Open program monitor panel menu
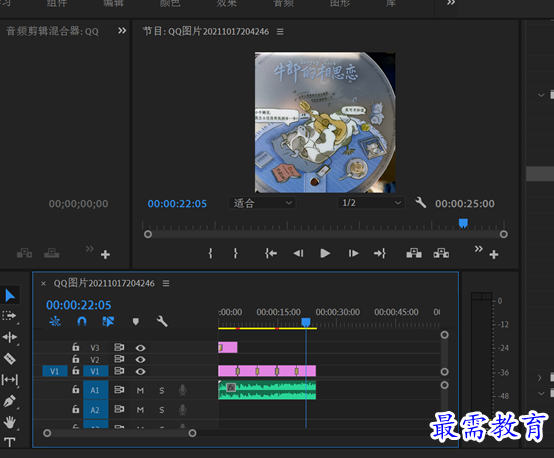Viewport: 554px width, 458px height. 280,32
